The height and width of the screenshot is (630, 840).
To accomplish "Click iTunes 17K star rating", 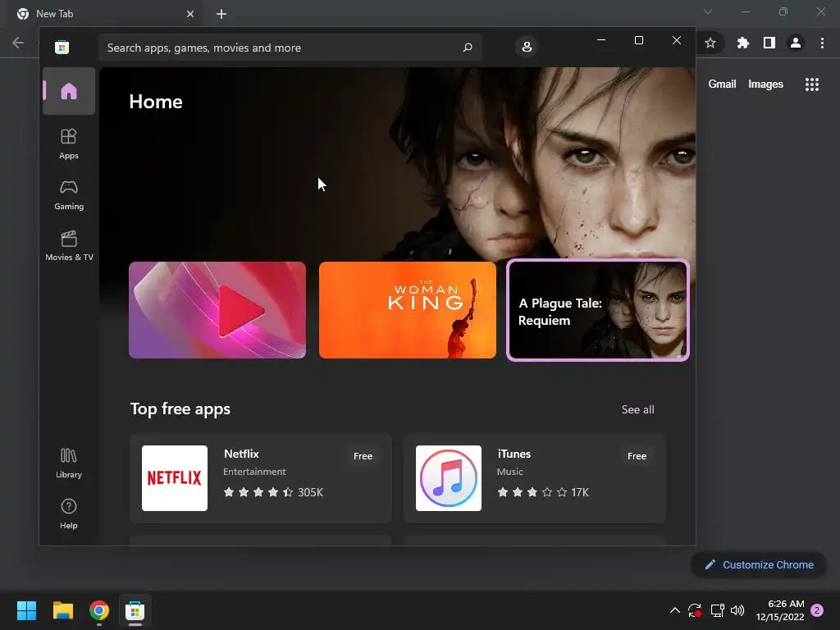I will coord(543,492).
